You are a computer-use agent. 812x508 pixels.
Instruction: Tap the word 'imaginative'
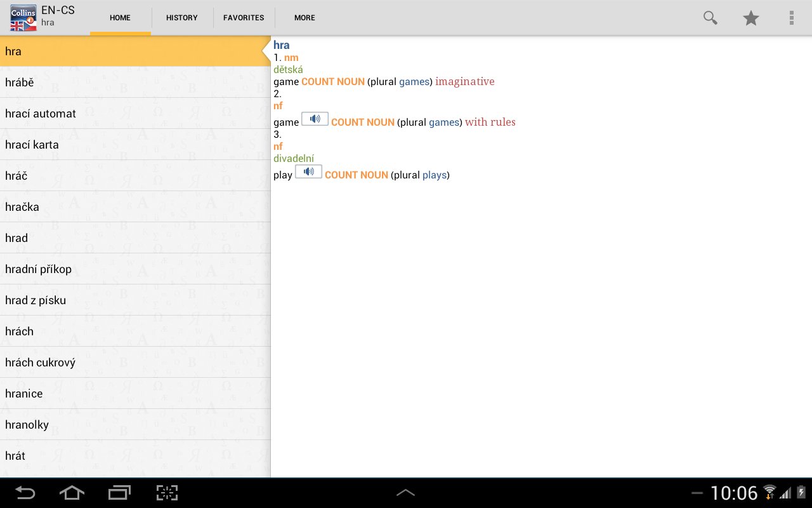(465, 81)
